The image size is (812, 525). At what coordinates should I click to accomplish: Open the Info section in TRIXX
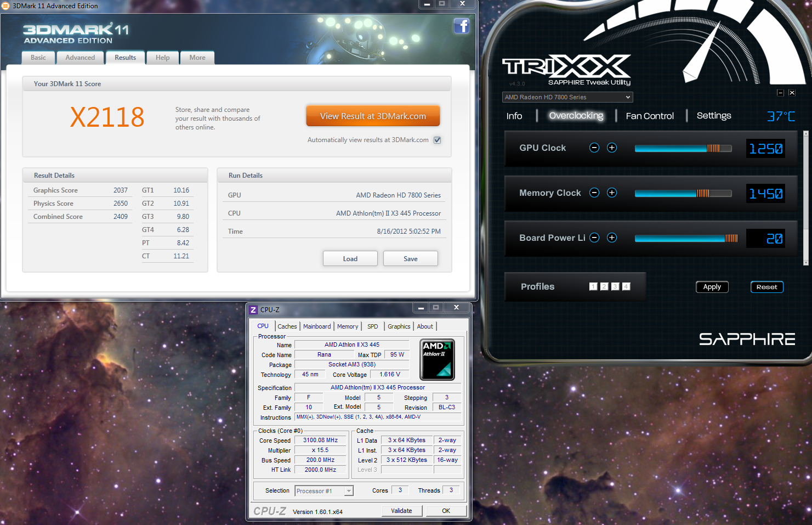pos(514,116)
